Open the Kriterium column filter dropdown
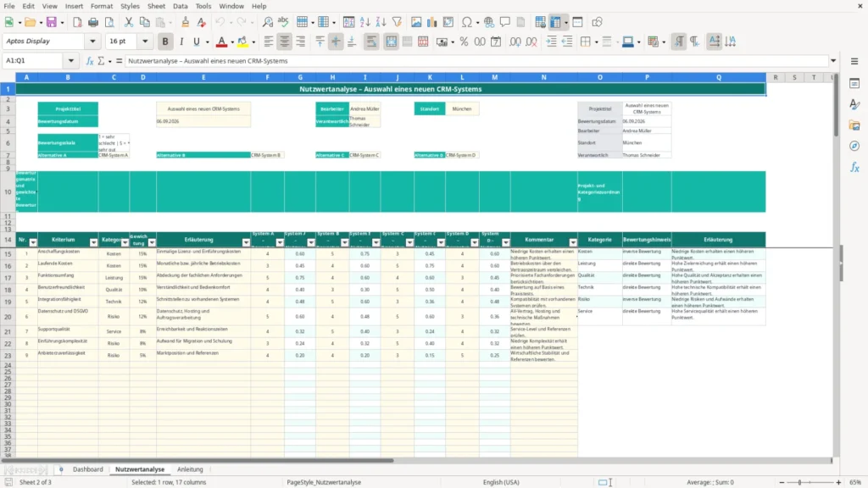This screenshot has height=488, width=868. [93, 243]
